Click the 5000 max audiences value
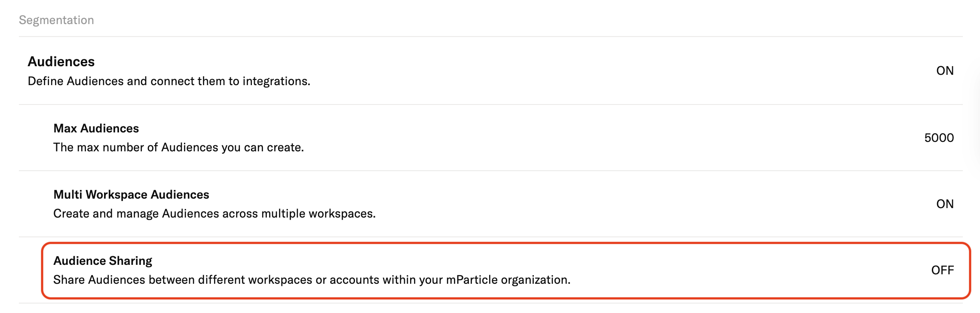The width and height of the screenshot is (980, 313). coord(939,138)
